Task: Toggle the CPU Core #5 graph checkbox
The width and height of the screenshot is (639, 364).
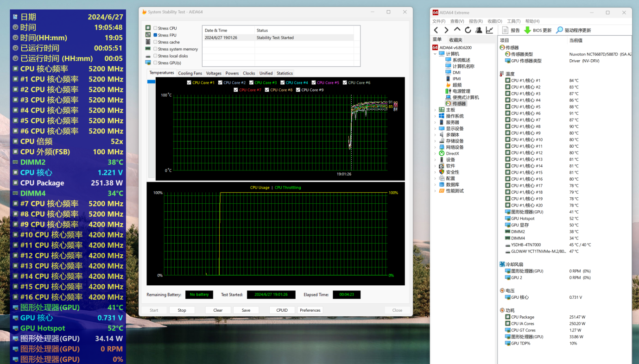Action: pos(314,82)
